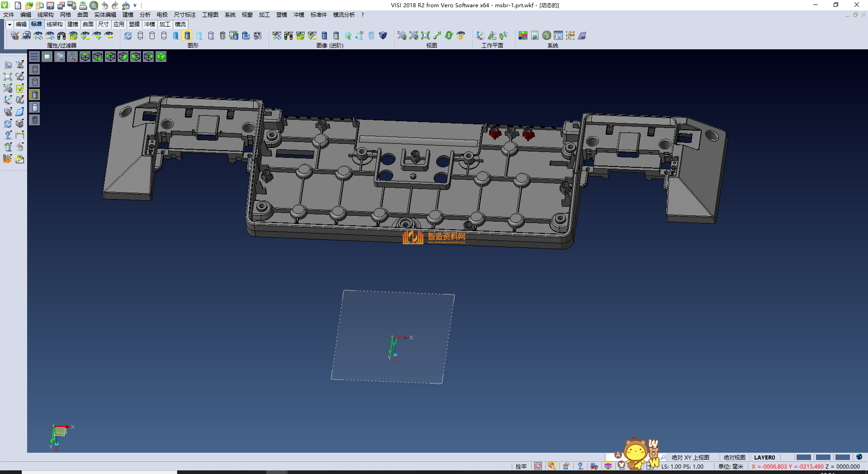The width and height of the screenshot is (868, 474).
Task: Click the blue 3D shield render icon
Action: click(383, 35)
